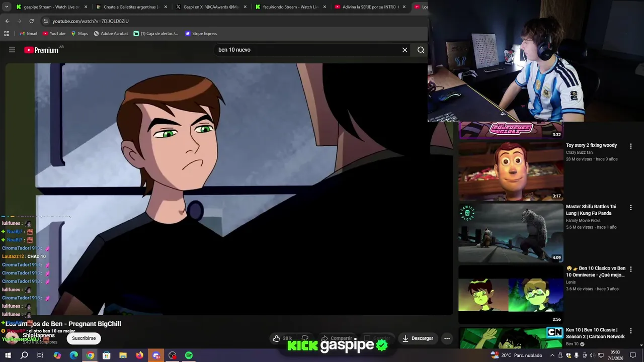Clear the 'ben 10 nuevo' search text

point(405,50)
